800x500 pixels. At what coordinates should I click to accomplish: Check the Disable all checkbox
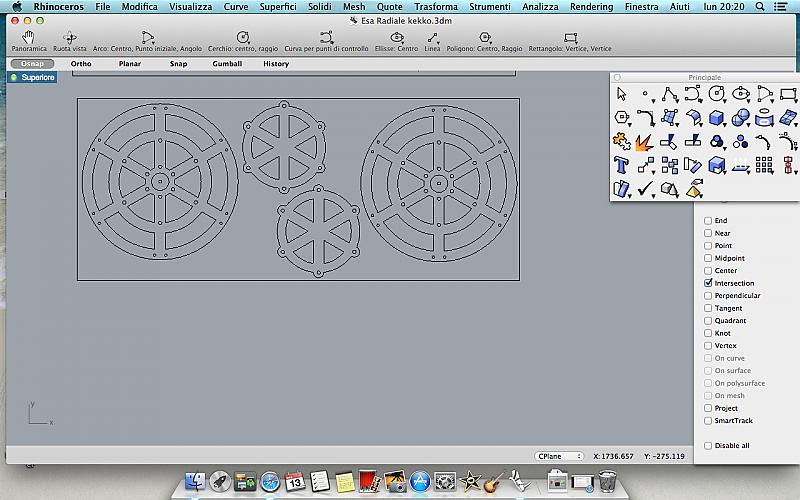709,446
